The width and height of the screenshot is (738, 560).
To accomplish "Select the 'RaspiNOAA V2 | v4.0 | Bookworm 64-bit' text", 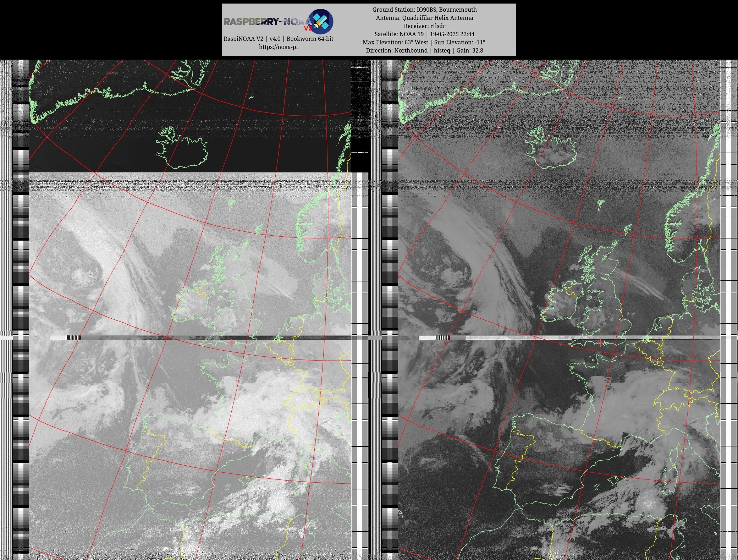I will (x=278, y=39).
